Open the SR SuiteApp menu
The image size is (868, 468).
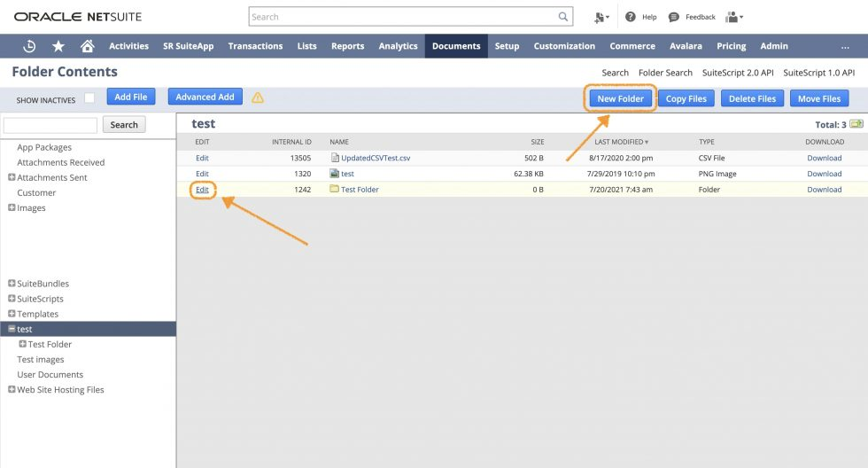point(188,46)
